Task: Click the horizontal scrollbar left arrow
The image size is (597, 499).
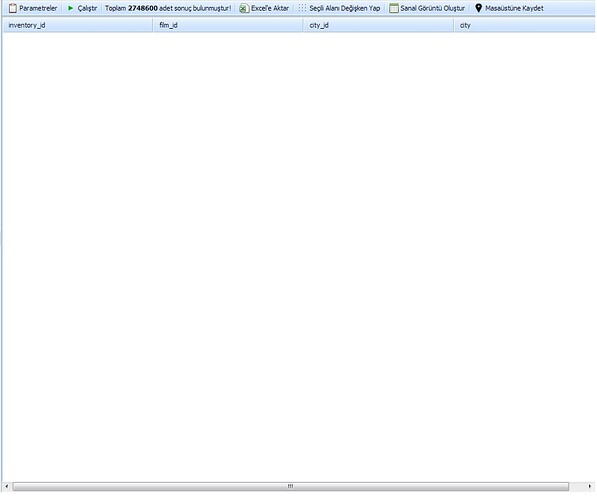Action: coord(6,486)
